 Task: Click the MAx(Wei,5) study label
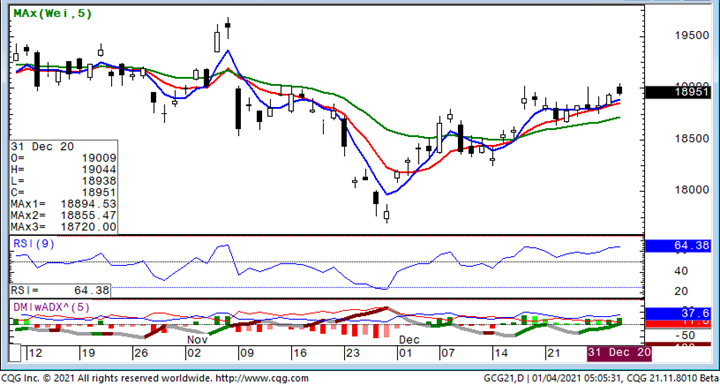click(x=52, y=14)
